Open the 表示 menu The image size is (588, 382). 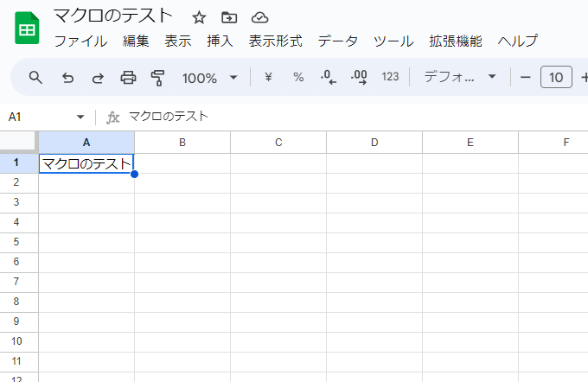[x=178, y=41]
